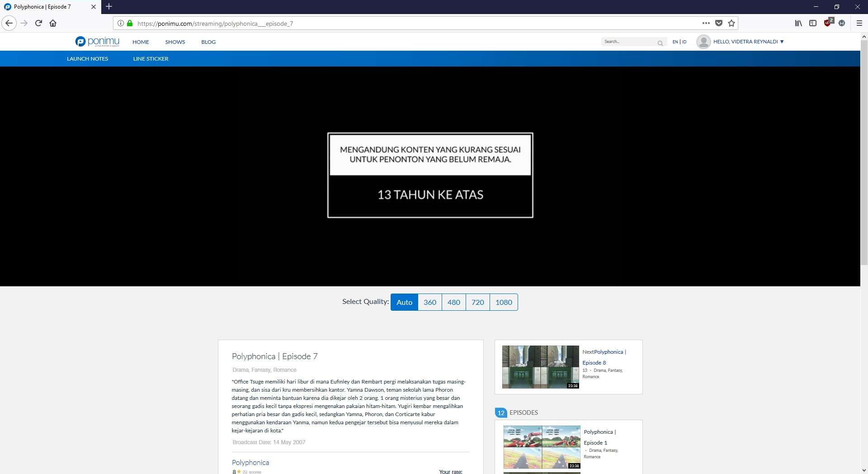Go to browser home page icon

pos(53,23)
